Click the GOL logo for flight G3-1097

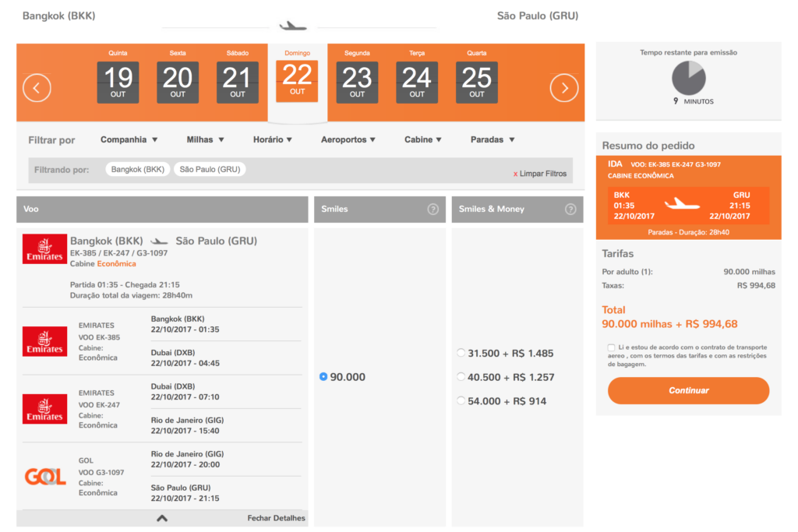click(x=45, y=476)
